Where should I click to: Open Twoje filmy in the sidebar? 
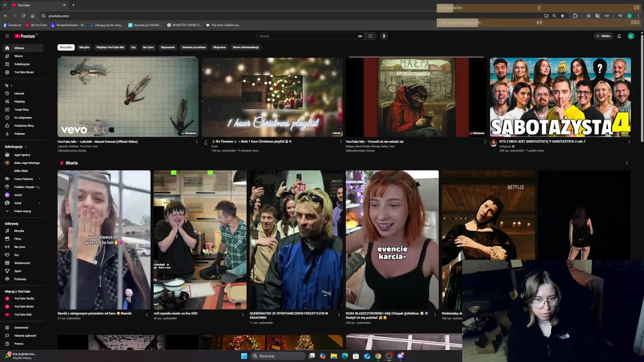(23, 110)
